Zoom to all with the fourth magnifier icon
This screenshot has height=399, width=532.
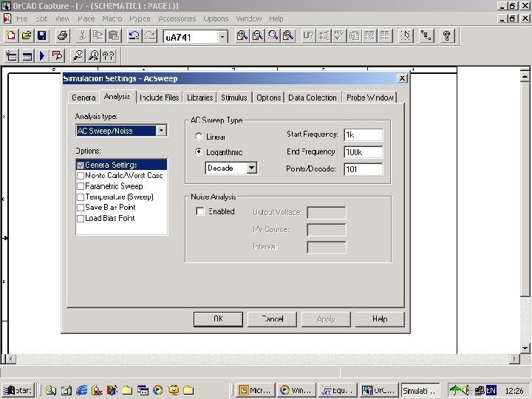288,35
